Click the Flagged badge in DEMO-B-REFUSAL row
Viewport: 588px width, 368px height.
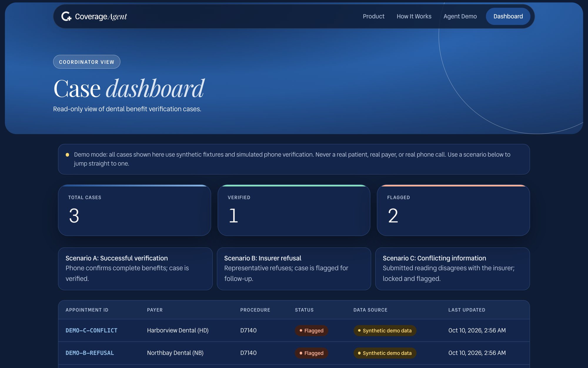(312, 353)
